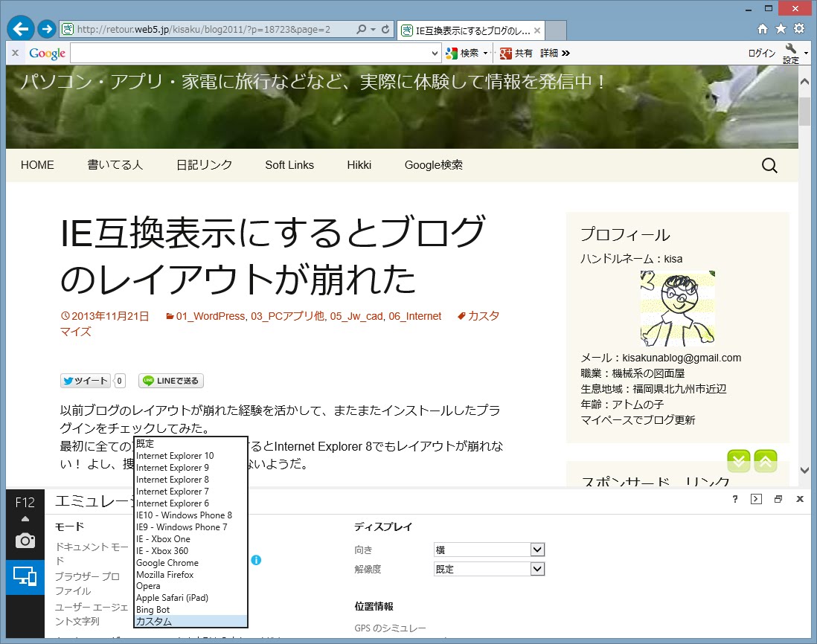This screenshot has width=817, height=644.
Task: Open Google検索 navigation link
Action: pos(434,165)
